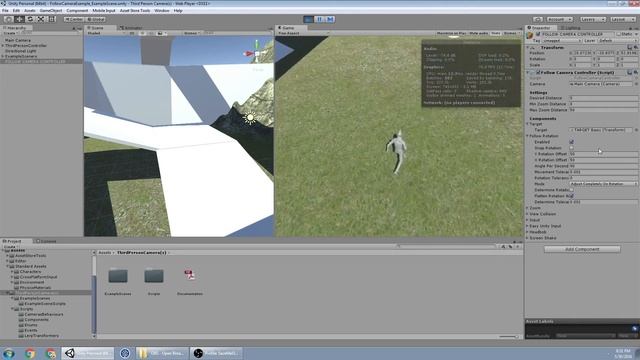Toggle the Flatten Rotation checkbox

[571, 196]
